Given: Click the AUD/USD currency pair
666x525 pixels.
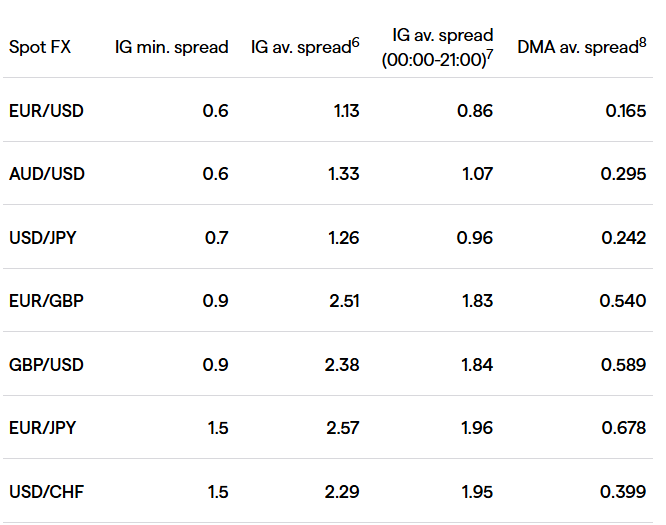Looking at the screenshot, I should [x=47, y=174].
